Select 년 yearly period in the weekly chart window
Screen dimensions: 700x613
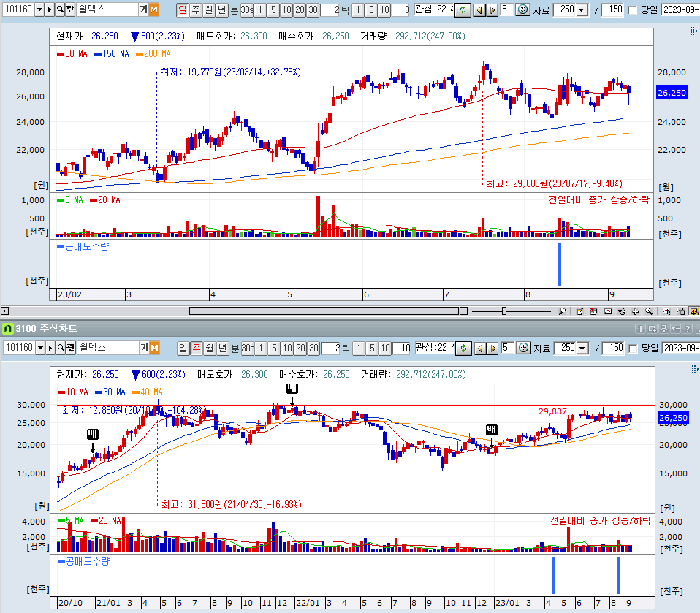(223, 349)
